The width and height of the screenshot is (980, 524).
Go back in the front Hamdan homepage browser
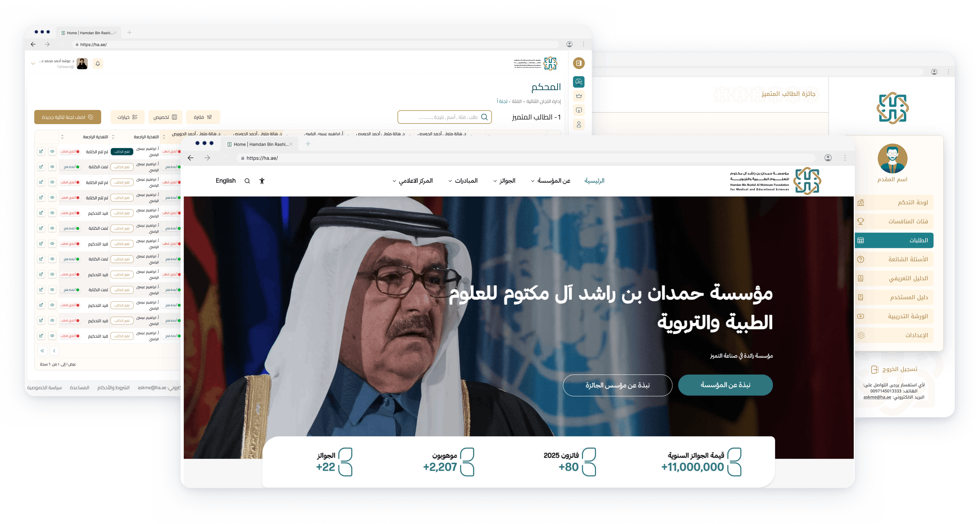point(191,158)
